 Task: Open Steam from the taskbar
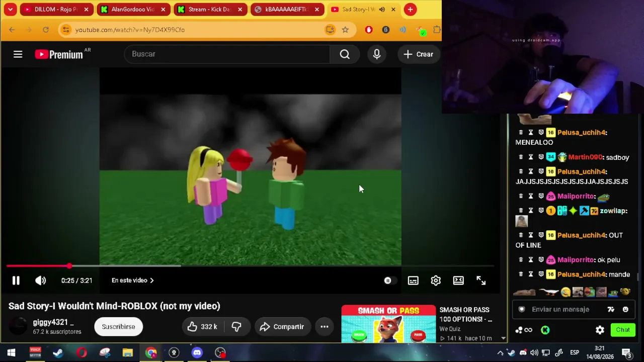[x=58, y=352]
